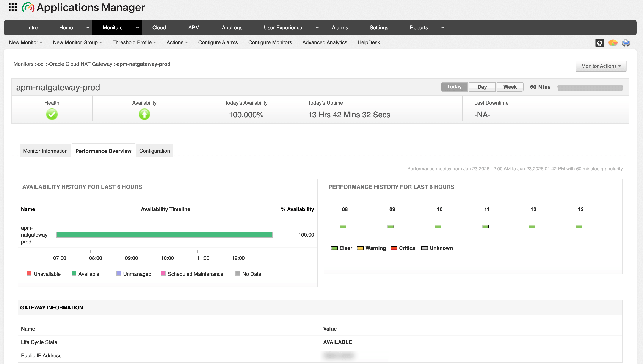Open the Actions dropdown
The width and height of the screenshot is (643, 364).
point(177,42)
